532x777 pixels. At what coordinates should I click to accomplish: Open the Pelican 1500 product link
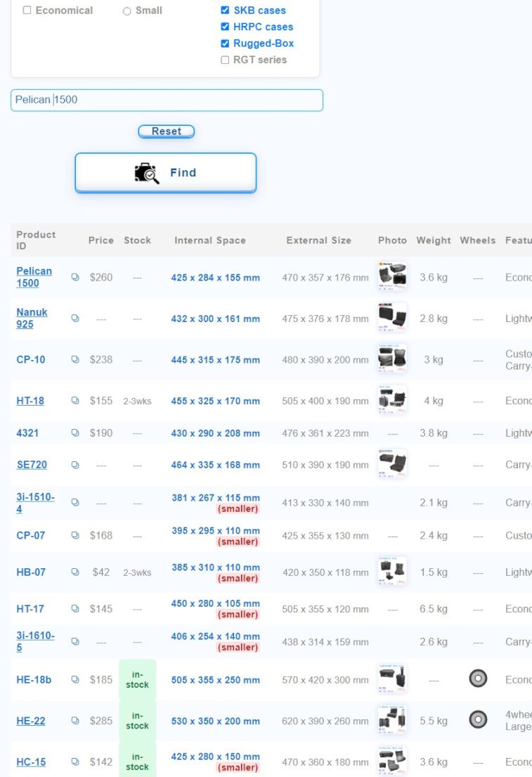tap(34, 277)
